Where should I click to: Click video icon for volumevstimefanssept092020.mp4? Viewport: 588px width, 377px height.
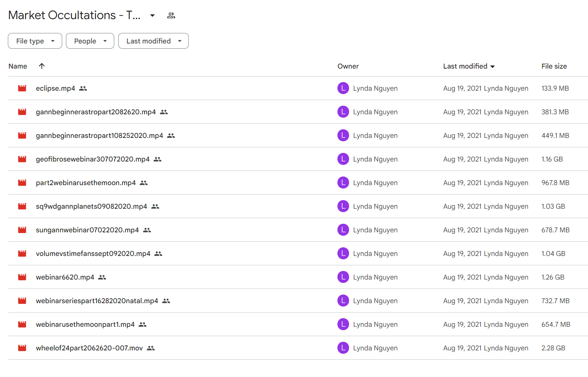click(x=22, y=254)
